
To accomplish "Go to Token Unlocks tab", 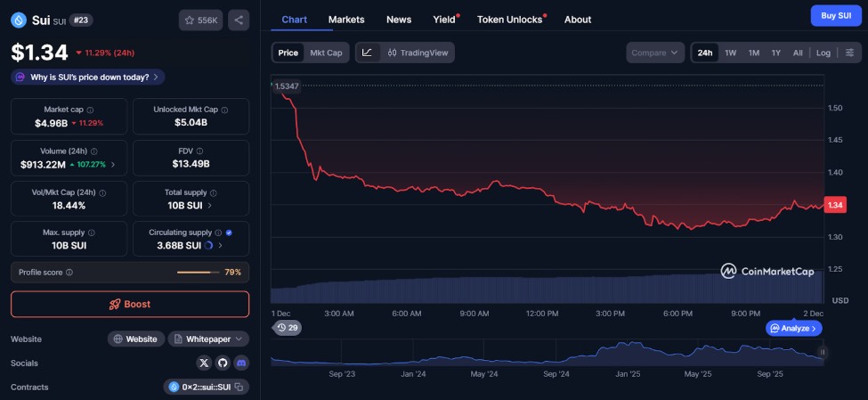I will [509, 19].
